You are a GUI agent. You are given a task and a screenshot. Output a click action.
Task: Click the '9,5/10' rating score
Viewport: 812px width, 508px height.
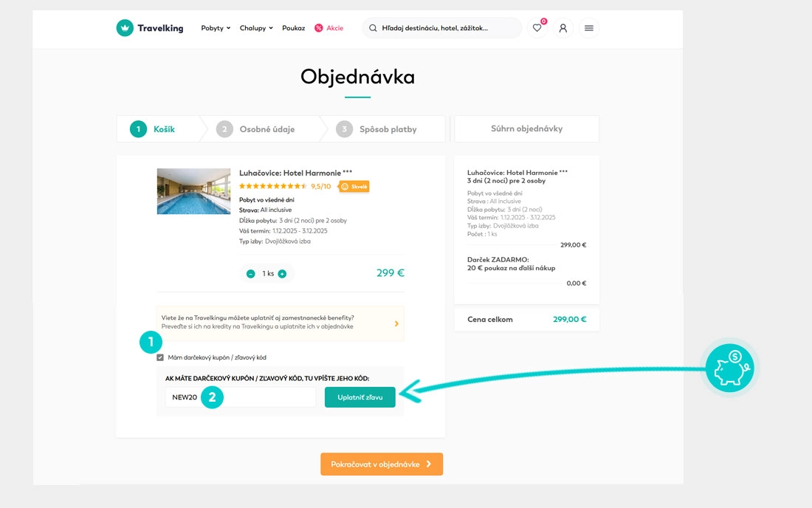click(320, 186)
